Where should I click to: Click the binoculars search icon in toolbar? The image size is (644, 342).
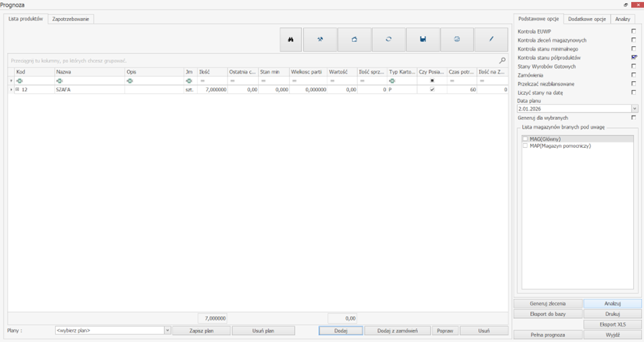click(290, 40)
